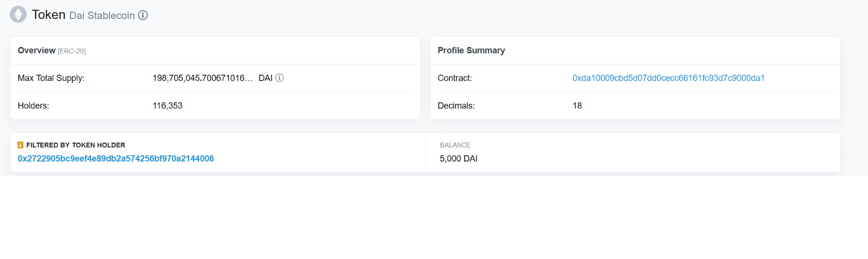The height and width of the screenshot is (259, 868).
Task: Click the Max Total Supply label
Action: (51, 78)
